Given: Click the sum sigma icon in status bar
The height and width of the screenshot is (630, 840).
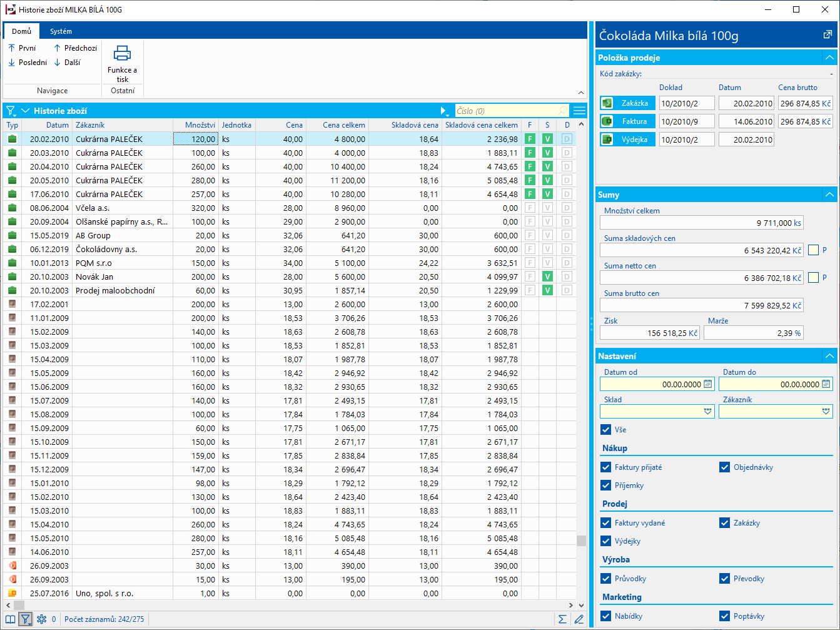Looking at the screenshot, I should pyautogui.click(x=562, y=619).
